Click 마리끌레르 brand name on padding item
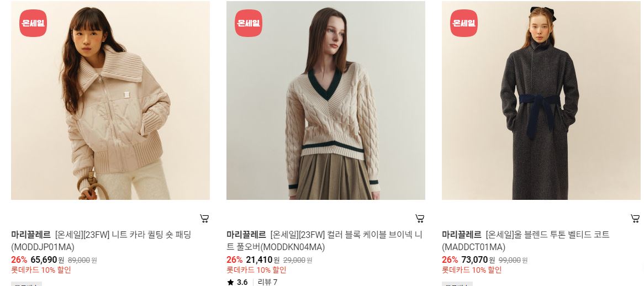Screen dimensions: 644x286 [31, 235]
